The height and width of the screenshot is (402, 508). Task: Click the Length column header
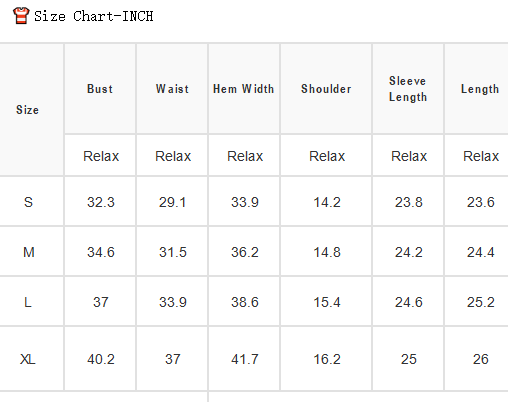[480, 89]
